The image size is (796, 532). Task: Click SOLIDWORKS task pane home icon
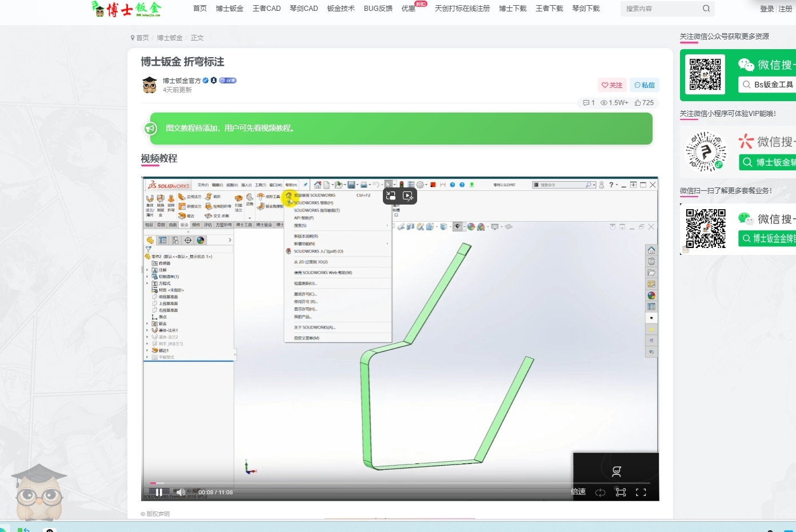[x=651, y=250]
